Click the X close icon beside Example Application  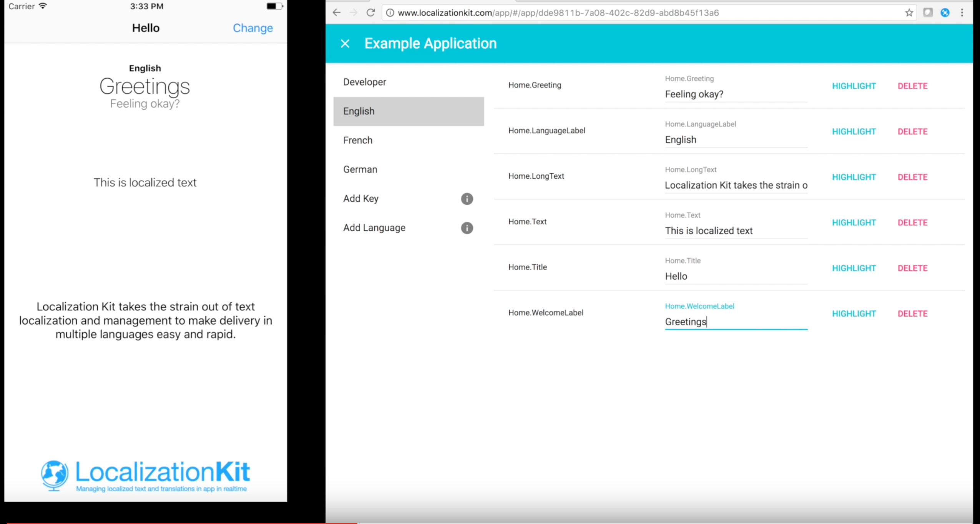(x=345, y=44)
